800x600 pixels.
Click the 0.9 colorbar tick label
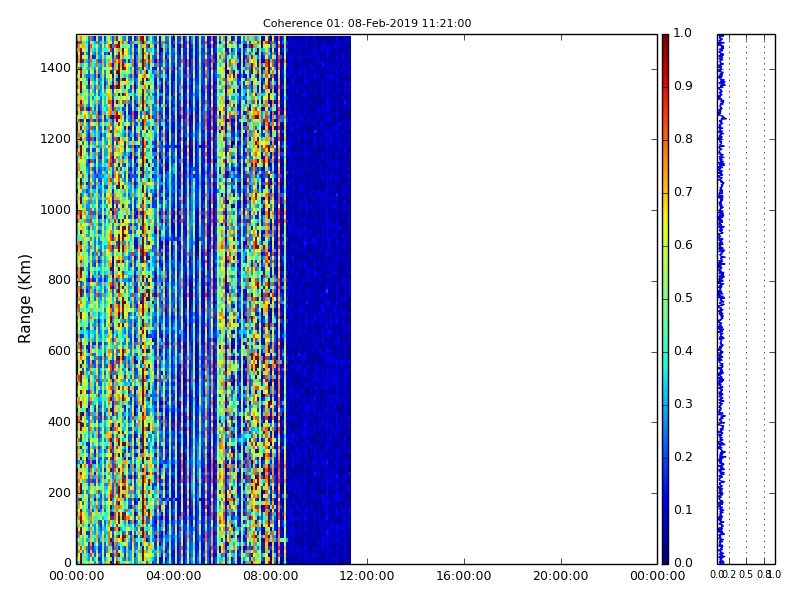(x=683, y=86)
